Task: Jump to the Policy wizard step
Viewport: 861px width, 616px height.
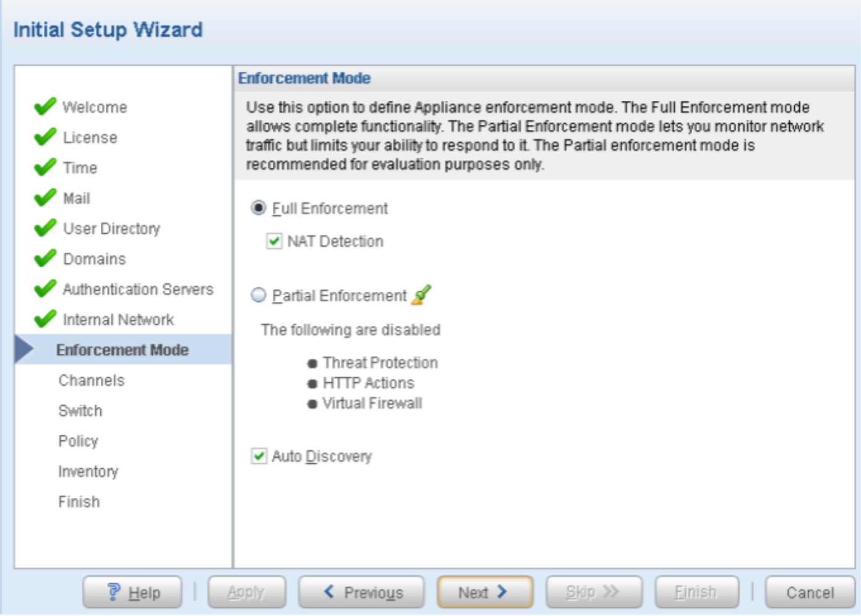Action: click(x=78, y=441)
